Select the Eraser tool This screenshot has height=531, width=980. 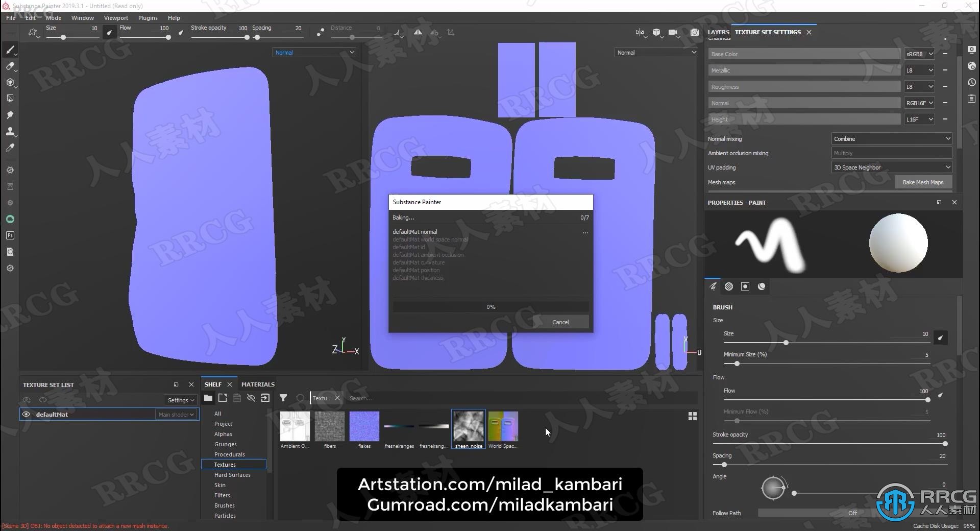pyautogui.click(x=10, y=66)
